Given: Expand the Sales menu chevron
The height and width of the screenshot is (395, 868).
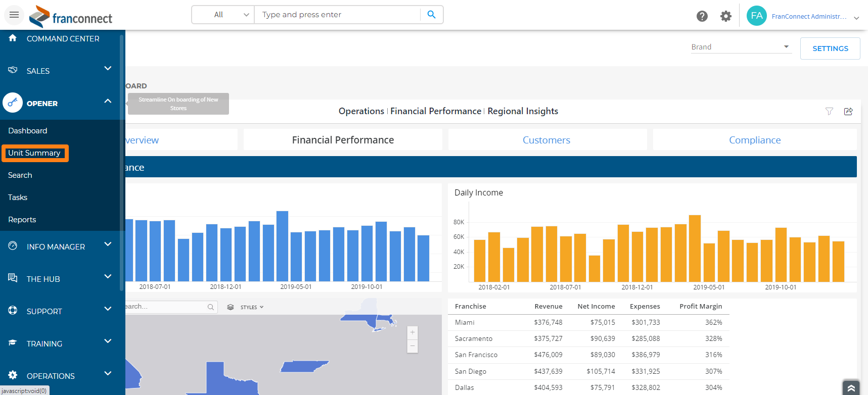Looking at the screenshot, I should 108,68.
